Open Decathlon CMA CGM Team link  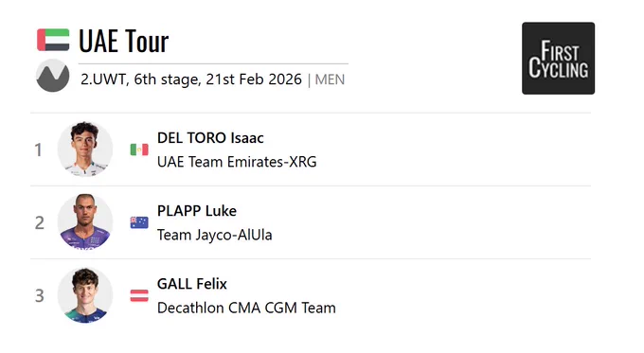coord(246,308)
